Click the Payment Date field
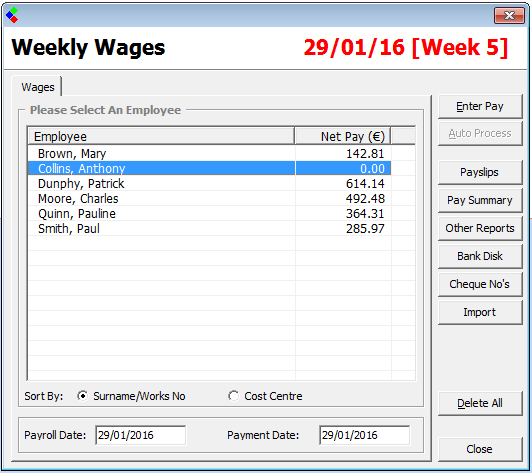This screenshot has width=532, height=473. pos(364,435)
